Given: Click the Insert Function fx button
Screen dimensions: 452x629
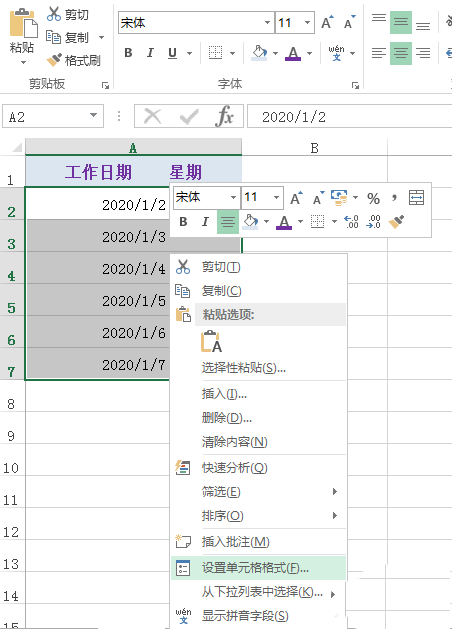Looking at the screenshot, I should tap(224, 116).
